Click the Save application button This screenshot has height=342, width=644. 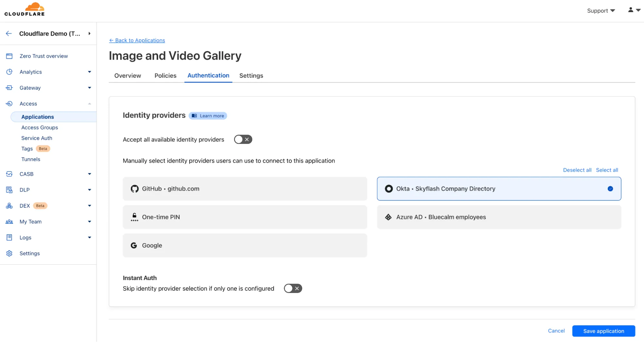pyautogui.click(x=603, y=331)
